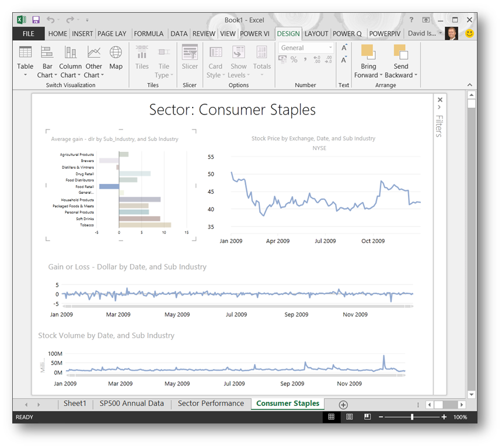Click the Sector: Consumer Staples title
Viewport: 502px width, 448px height.
click(232, 110)
